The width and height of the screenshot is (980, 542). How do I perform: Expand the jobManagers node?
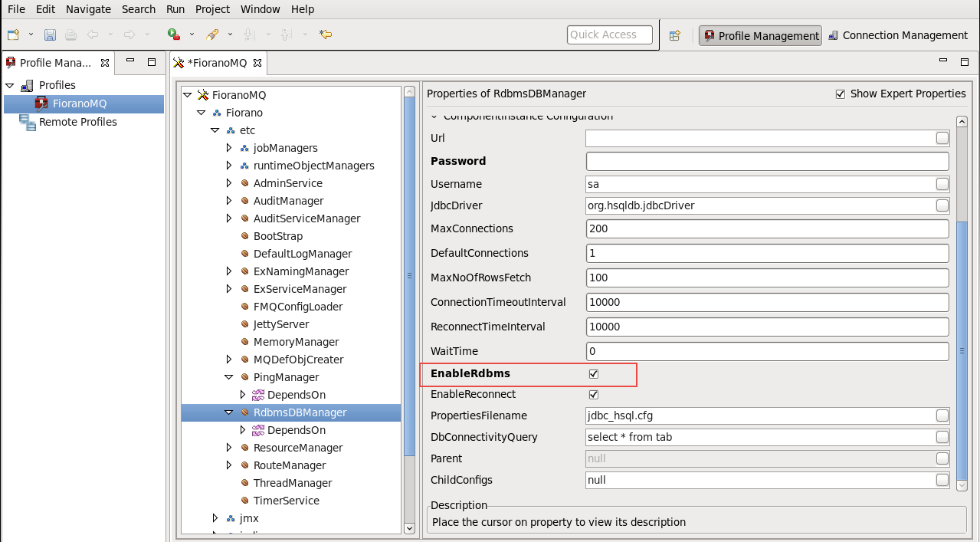coord(229,148)
